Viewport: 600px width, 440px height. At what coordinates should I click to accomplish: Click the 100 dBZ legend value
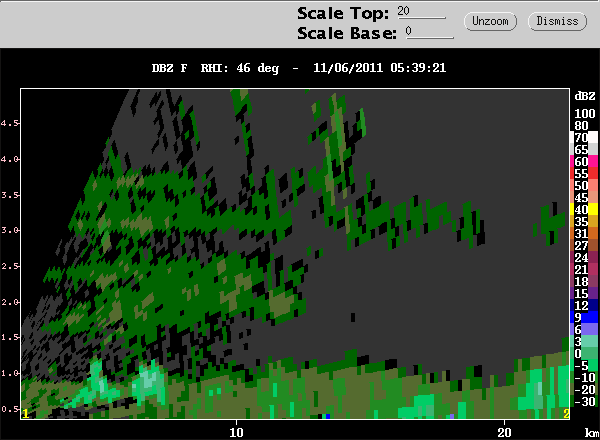click(585, 114)
